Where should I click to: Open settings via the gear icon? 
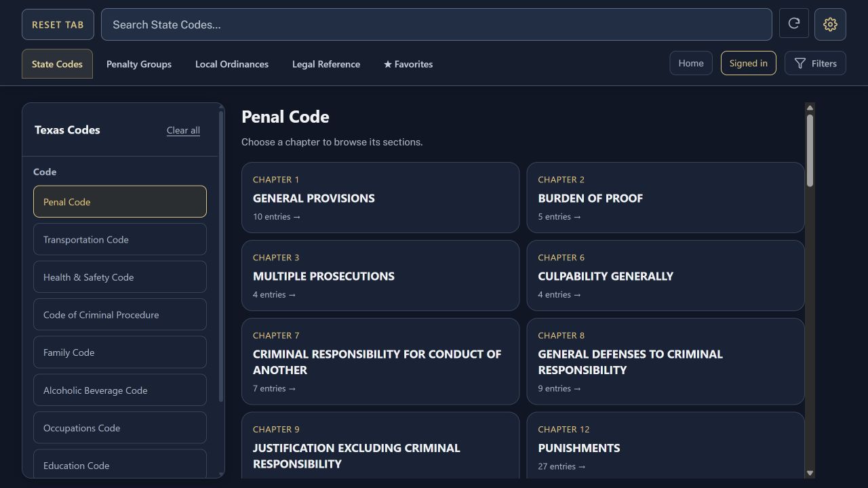tap(830, 24)
